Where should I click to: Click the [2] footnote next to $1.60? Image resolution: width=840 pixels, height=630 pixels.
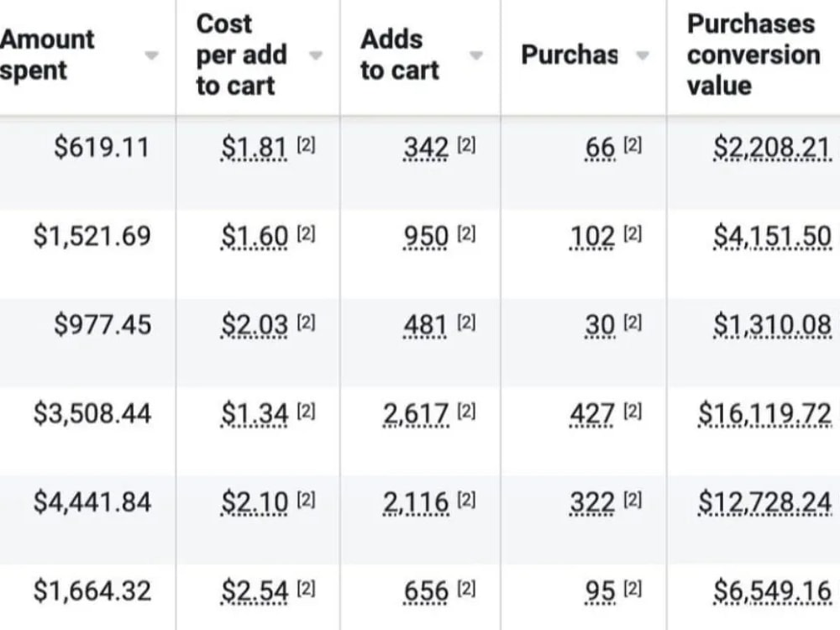(306, 234)
